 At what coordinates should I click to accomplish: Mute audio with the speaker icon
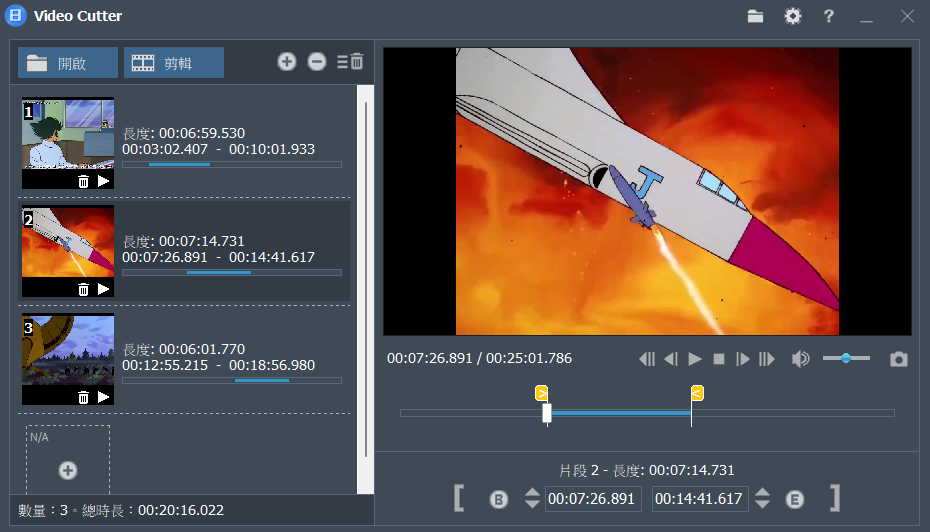click(801, 359)
